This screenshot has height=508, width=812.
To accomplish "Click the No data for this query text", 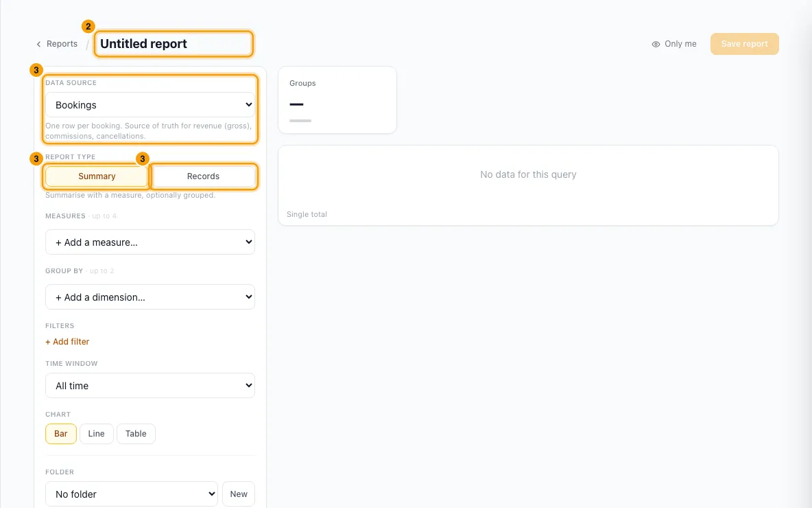I will coord(528,174).
